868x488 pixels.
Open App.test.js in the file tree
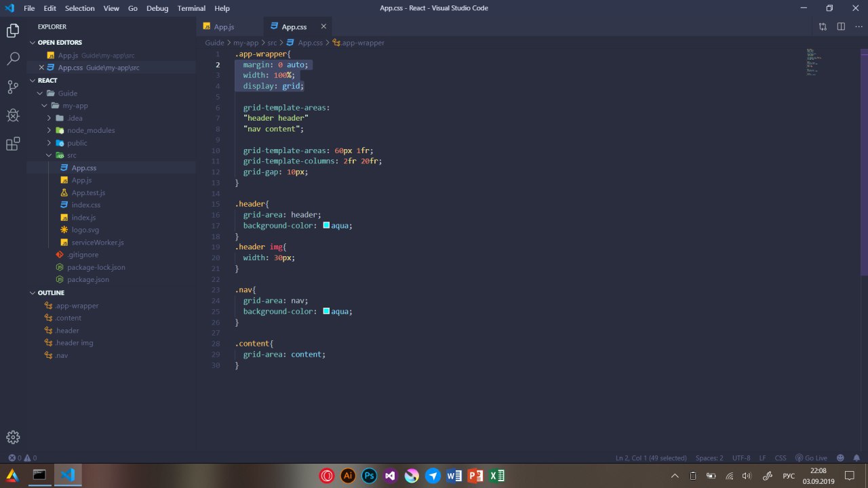click(x=88, y=192)
